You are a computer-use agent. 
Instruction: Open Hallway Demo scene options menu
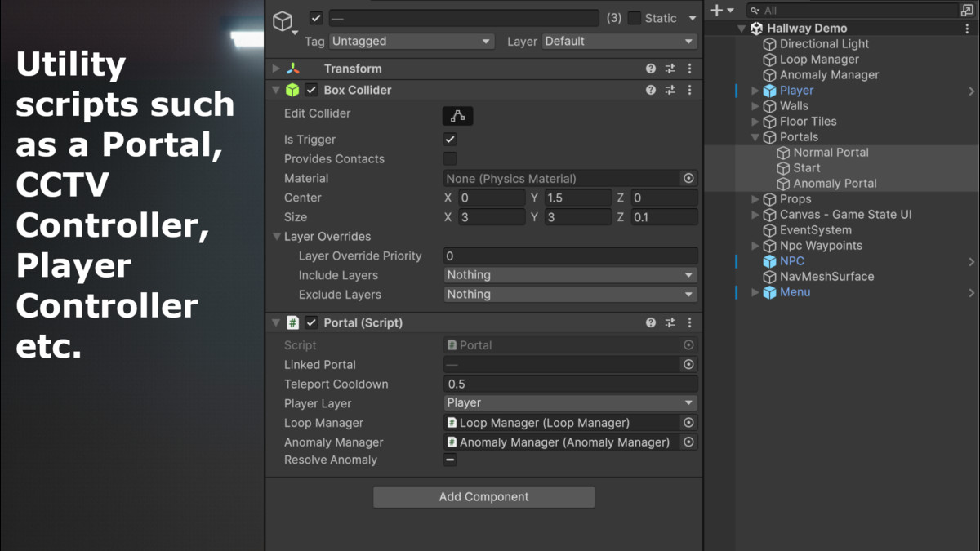[x=967, y=29]
